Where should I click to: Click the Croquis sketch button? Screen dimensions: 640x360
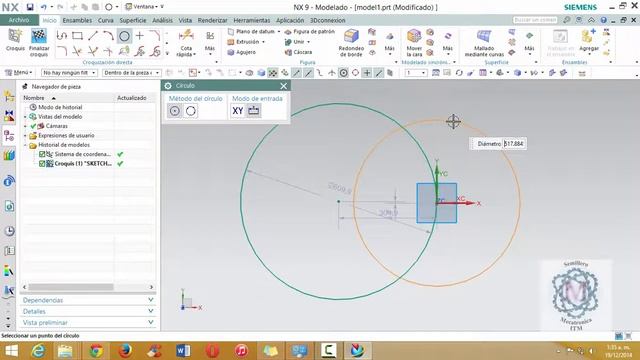[x=15, y=41]
